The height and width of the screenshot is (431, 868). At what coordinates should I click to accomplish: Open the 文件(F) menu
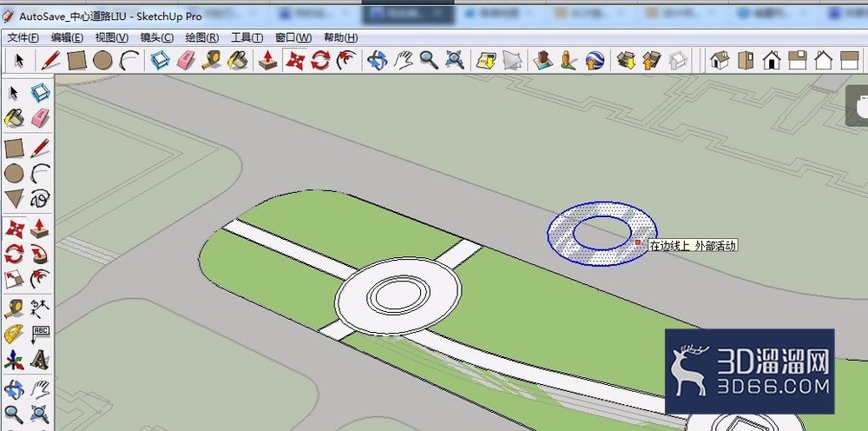tap(23, 37)
